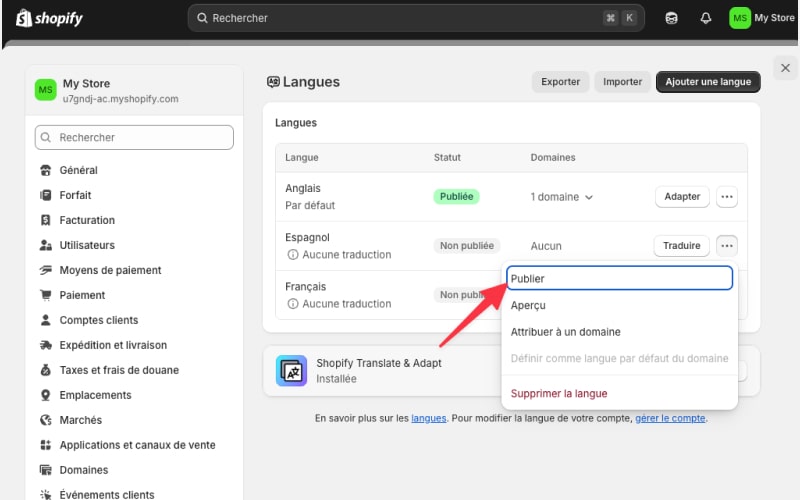Click the Exporter button
This screenshot has width=800, height=500.
tap(560, 82)
